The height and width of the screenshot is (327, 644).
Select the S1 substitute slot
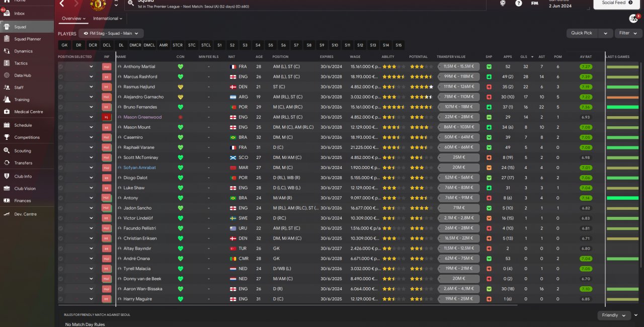(219, 45)
